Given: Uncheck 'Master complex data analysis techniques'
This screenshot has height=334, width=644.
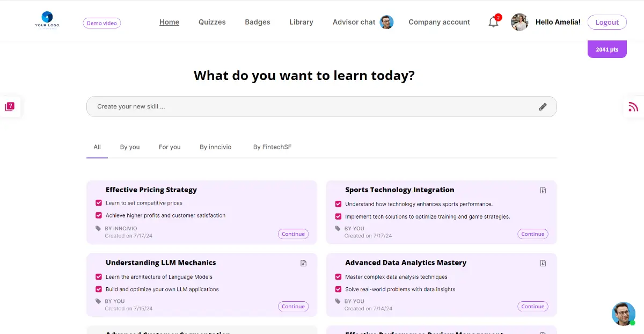Looking at the screenshot, I should coord(338,277).
